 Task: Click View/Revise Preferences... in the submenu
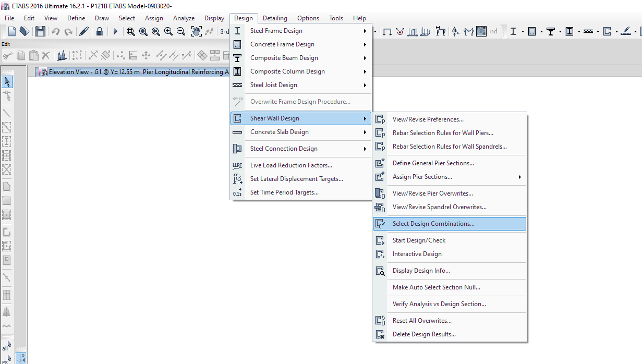pyautogui.click(x=450, y=119)
